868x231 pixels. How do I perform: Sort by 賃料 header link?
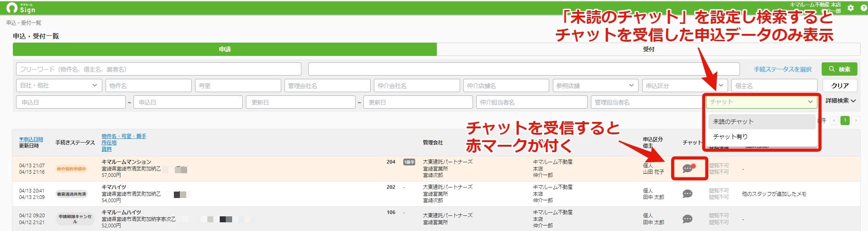pyautogui.click(x=106, y=149)
